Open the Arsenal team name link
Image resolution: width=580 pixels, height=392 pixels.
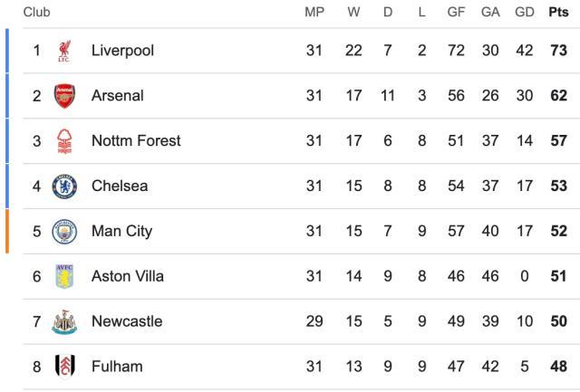click(x=118, y=96)
